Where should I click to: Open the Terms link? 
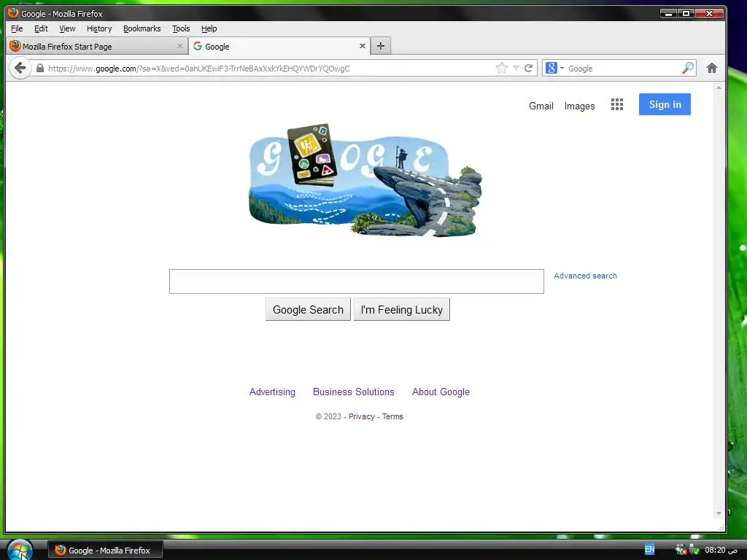point(392,416)
